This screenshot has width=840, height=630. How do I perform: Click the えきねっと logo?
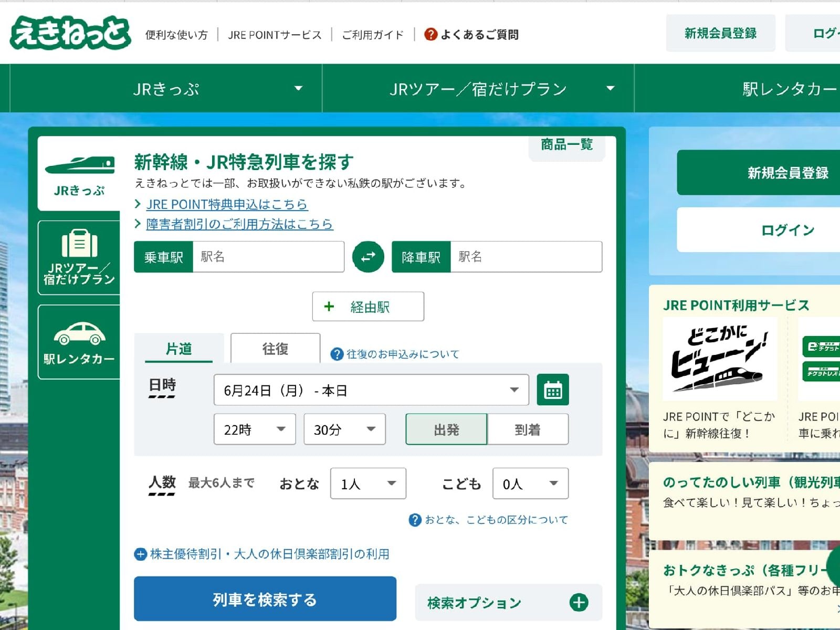coord(70,33)
